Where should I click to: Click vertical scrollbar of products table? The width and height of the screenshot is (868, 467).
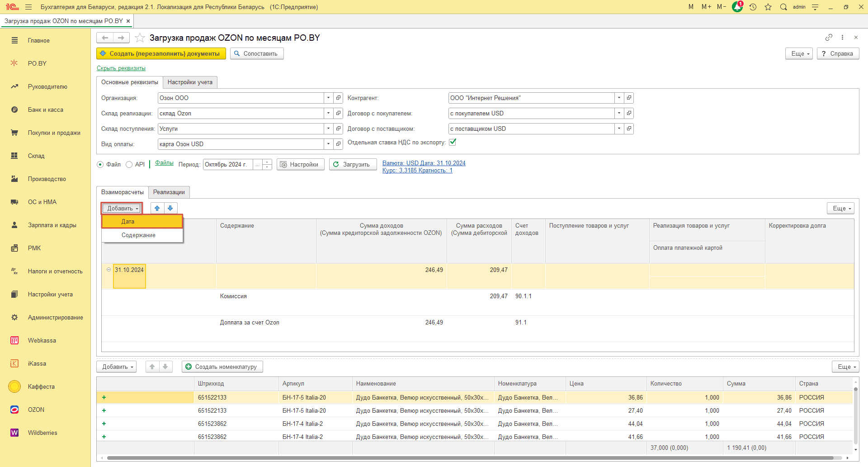(x=855, y=415)
